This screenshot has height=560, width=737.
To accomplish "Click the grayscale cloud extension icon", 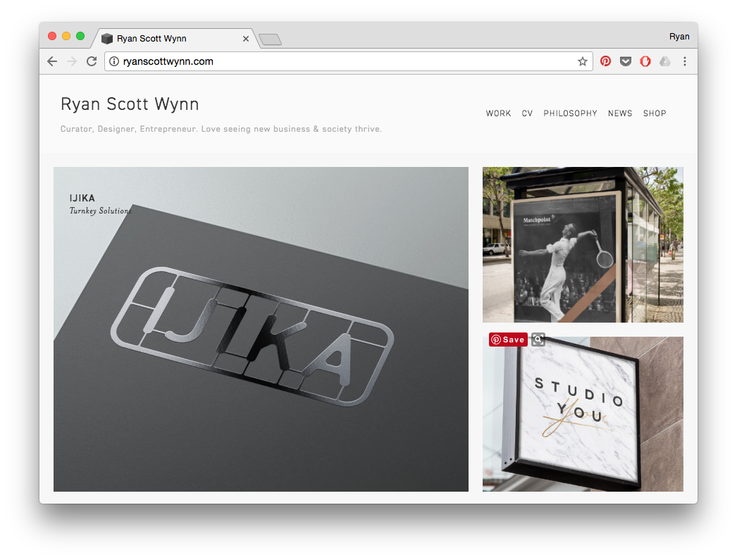I will pos(664,61).
